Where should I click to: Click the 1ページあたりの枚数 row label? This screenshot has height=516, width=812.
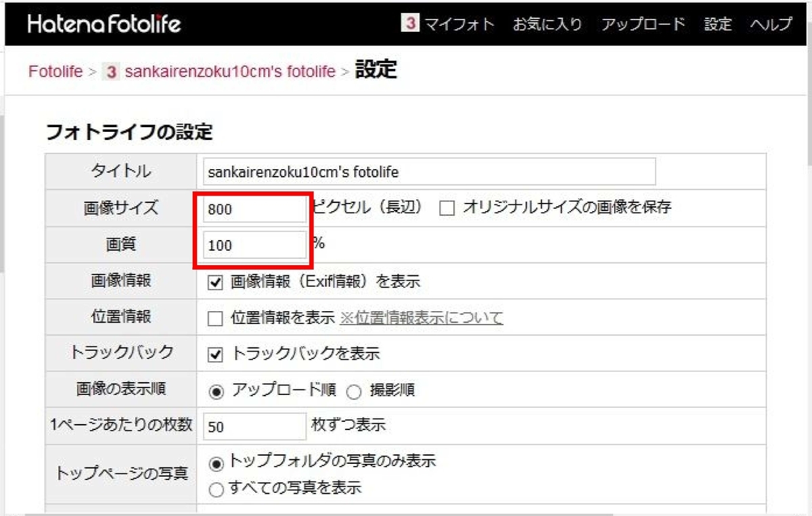click(x=121, y=425)
